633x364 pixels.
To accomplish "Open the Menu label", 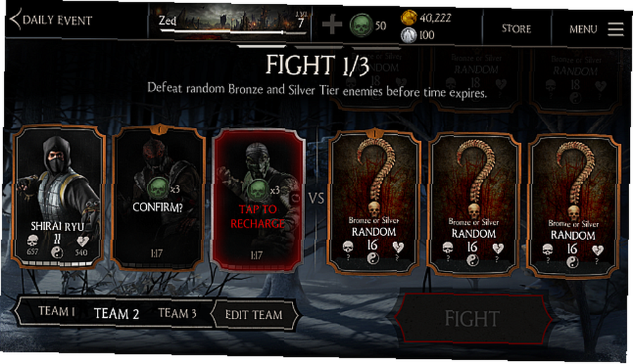I will point(583,29).
